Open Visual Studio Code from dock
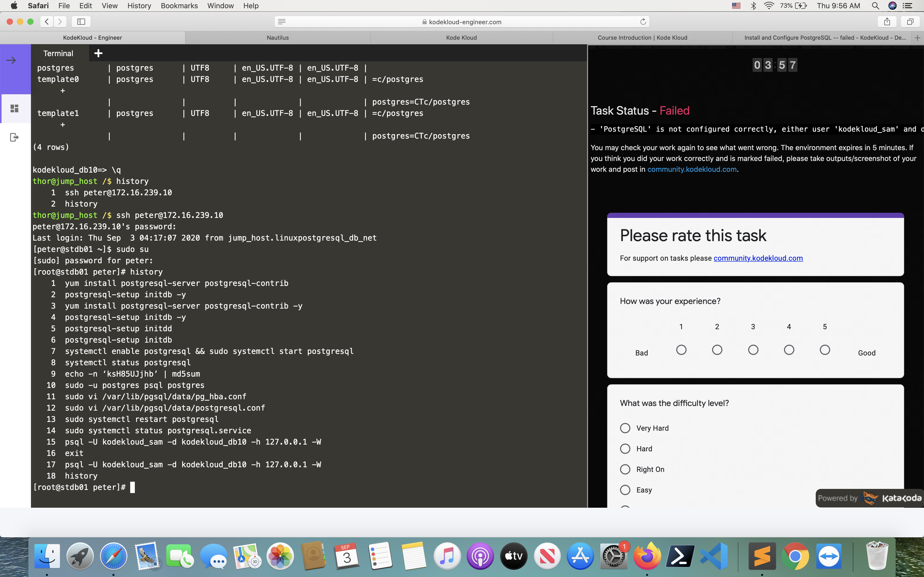This screenshot has width=924, height=577. click(714, 556)
